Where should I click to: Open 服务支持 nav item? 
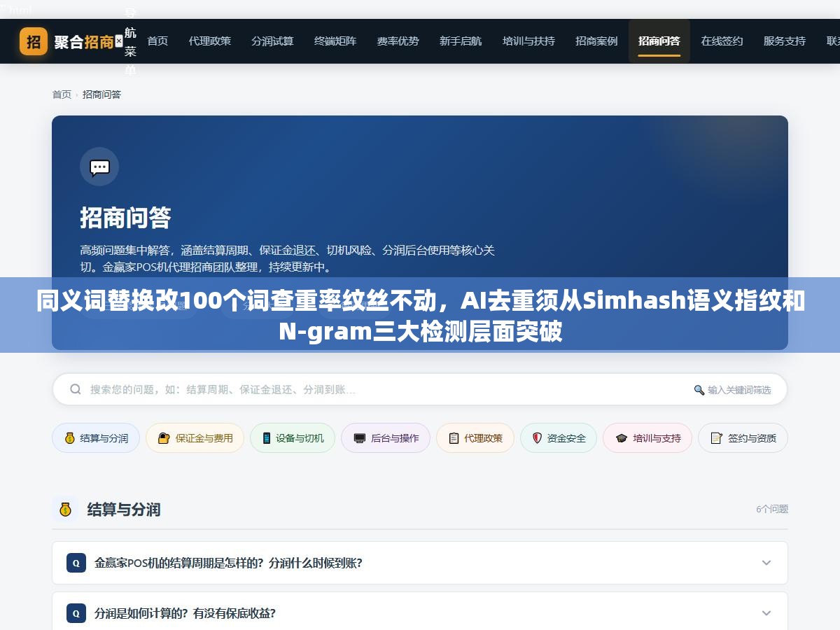(x=785, y=41)
